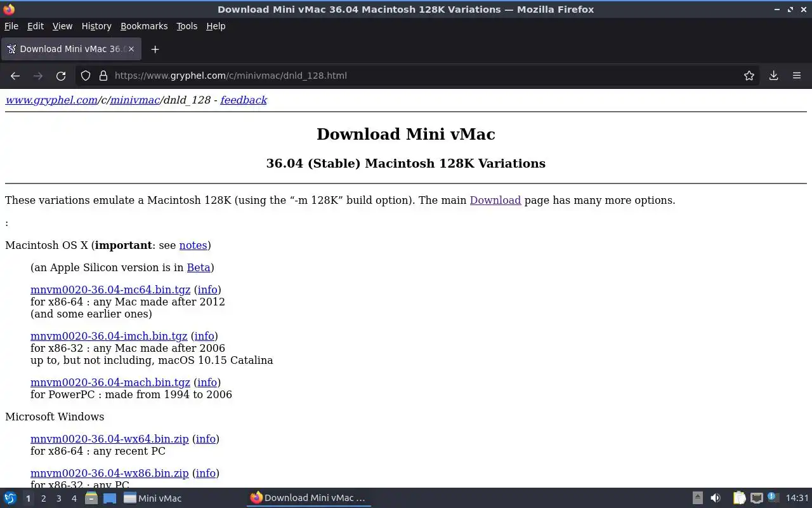Open the Tools menu

point(187,26)
